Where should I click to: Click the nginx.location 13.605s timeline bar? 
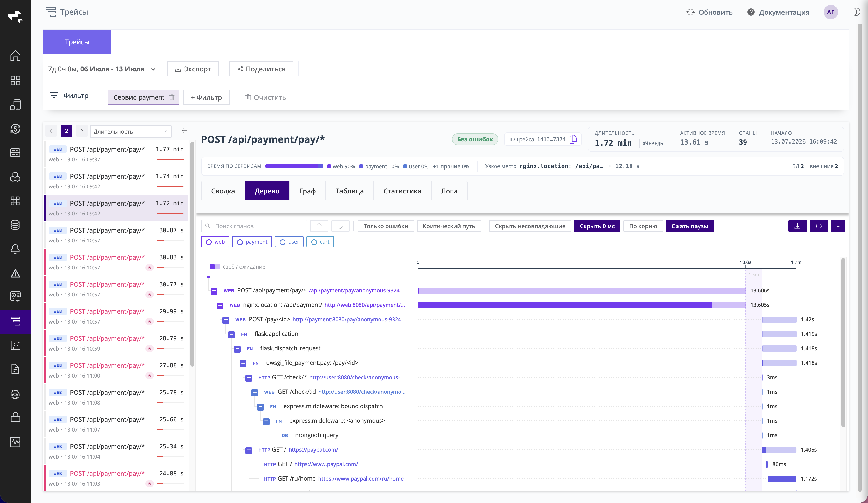coord(582,305)
